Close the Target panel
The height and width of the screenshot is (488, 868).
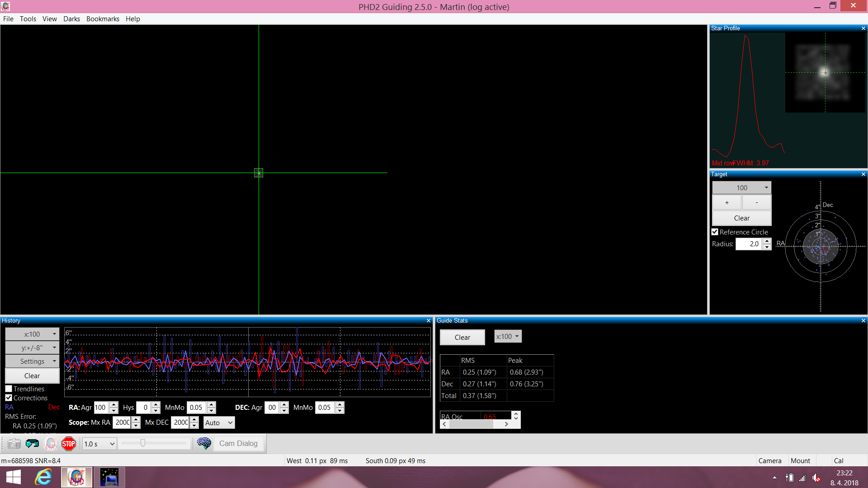tap(863, 174)
